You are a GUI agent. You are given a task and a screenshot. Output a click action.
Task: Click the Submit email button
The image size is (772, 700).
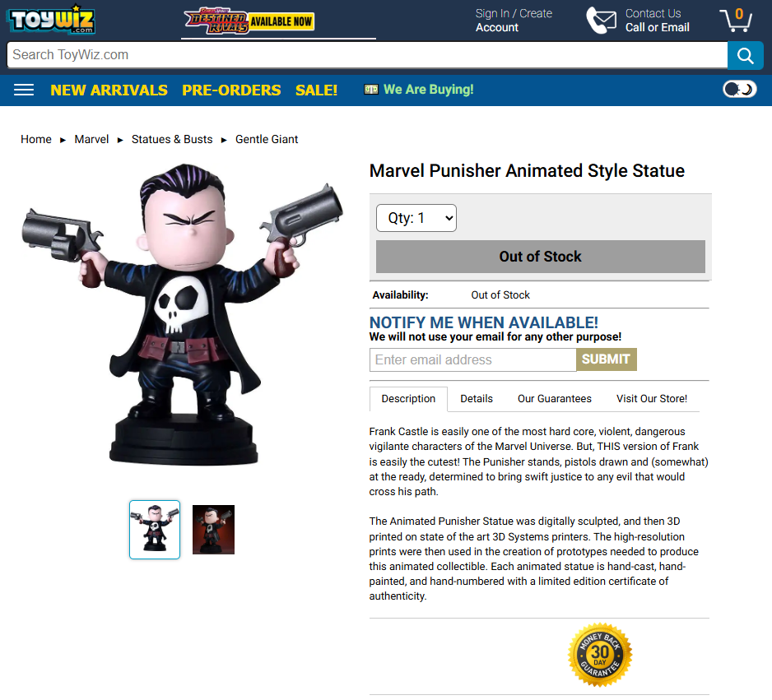tap(606, 359)
